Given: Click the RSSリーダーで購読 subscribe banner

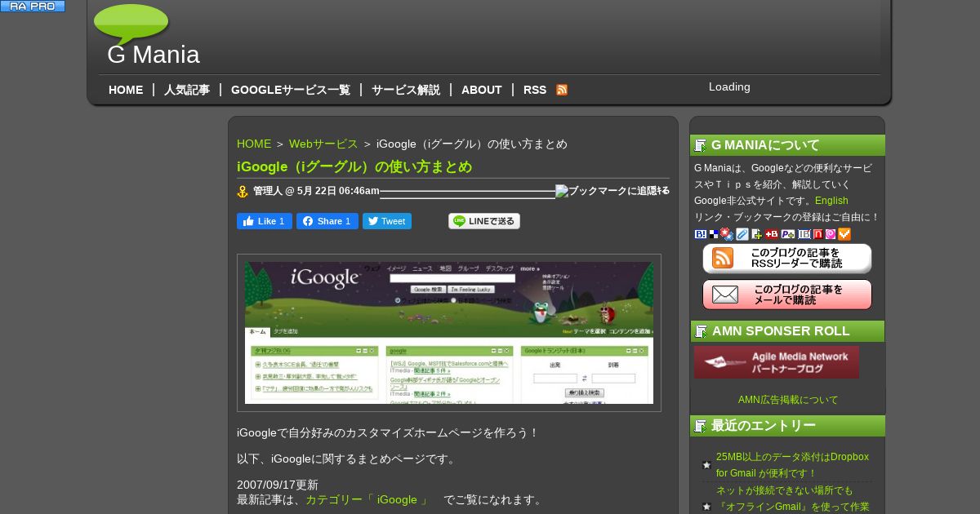Looking at the screenshot, I should (787, 259).
